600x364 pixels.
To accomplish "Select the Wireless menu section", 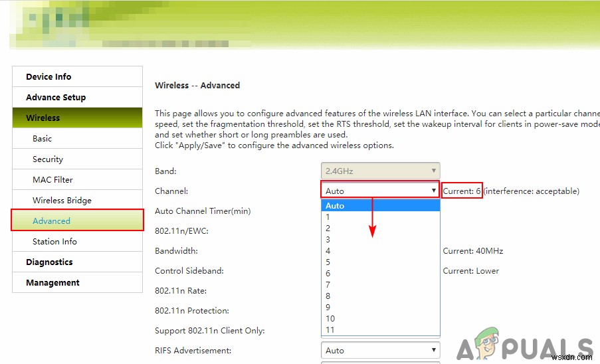I will (77, 118).
